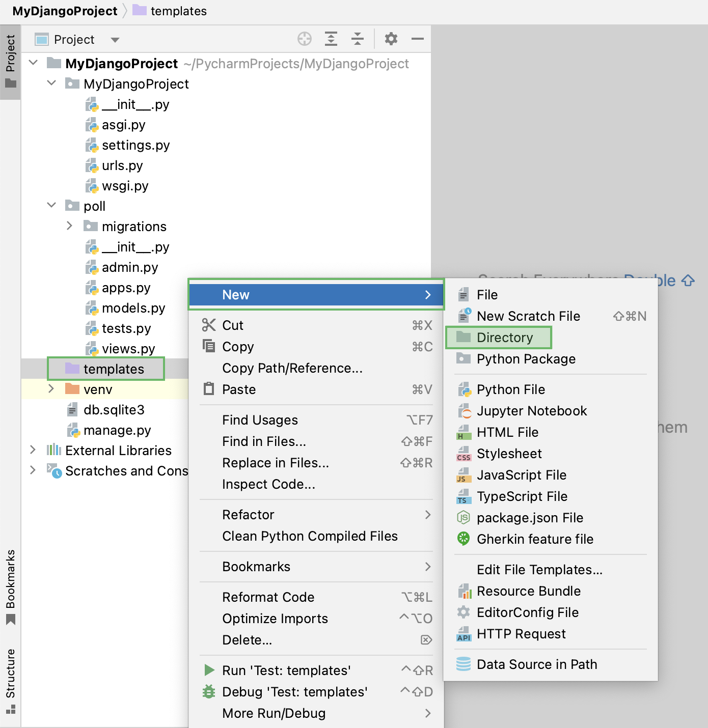708x728 pixels.
Task: Click the HTTP Request icon in New submenu
Action: point(465,634)
